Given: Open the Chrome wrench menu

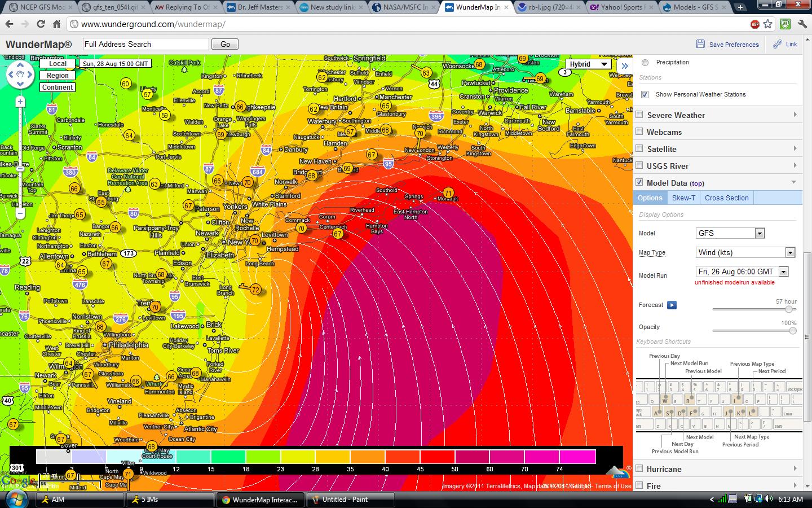Looking at the screenshot, I should 802,24.
